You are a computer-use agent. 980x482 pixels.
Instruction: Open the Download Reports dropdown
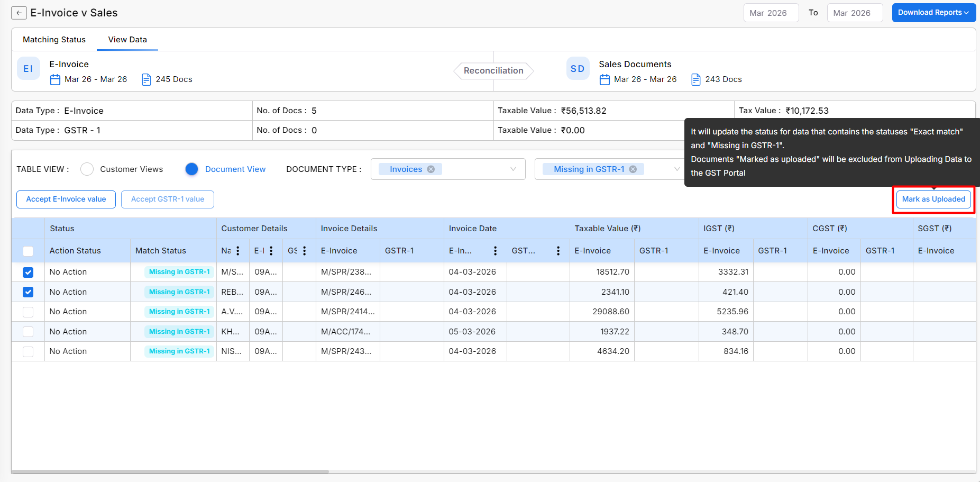(x=933, y=13)
